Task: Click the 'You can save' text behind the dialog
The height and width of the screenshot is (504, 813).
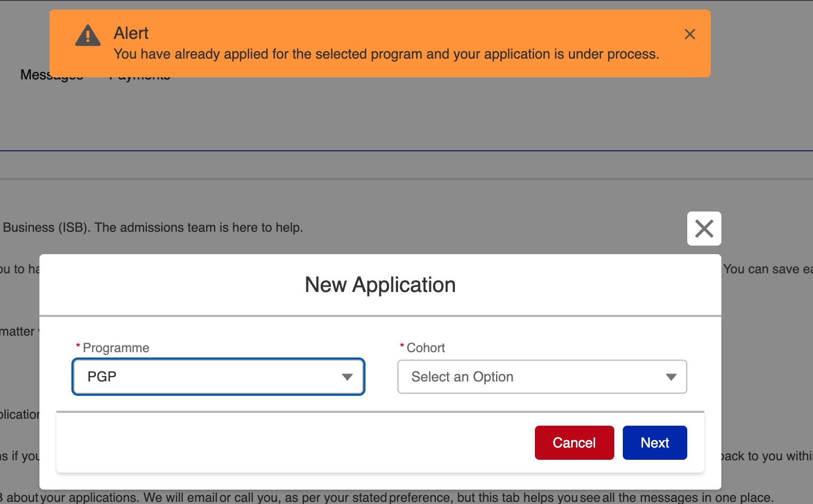Action: [767, 269]
